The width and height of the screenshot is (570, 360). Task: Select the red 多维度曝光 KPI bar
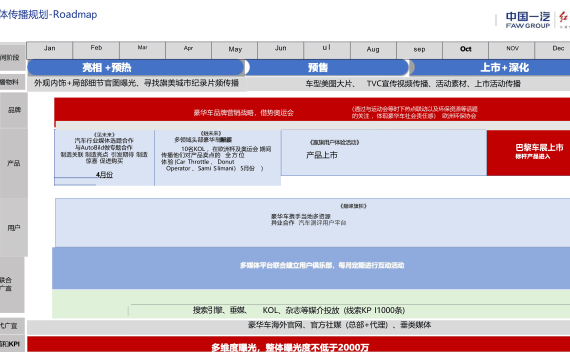298,344
